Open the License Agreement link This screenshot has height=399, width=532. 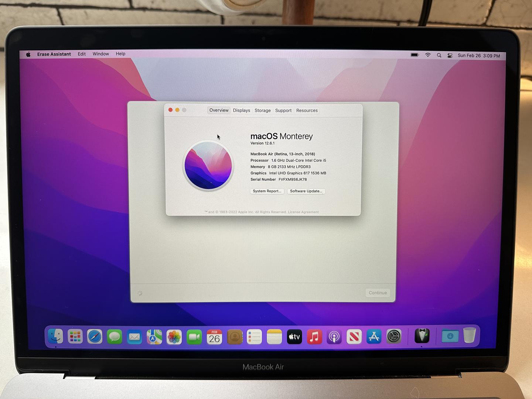click(x=303, y=212)
